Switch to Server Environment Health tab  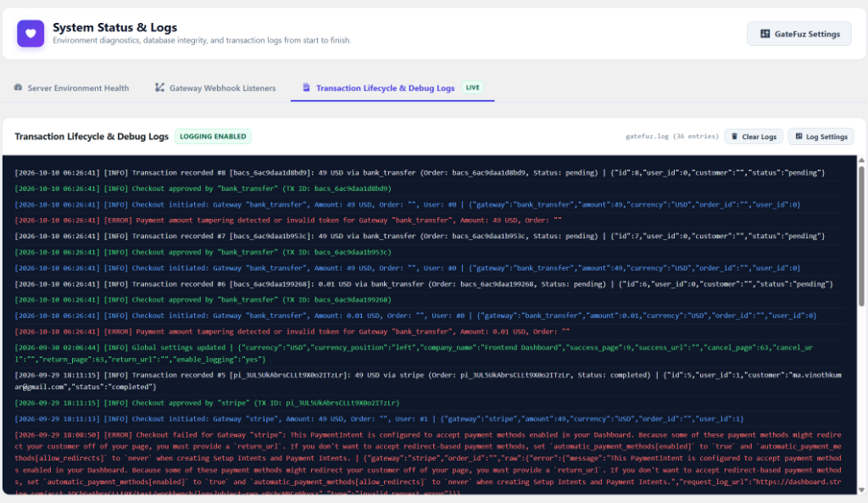(x=71, y=87)
